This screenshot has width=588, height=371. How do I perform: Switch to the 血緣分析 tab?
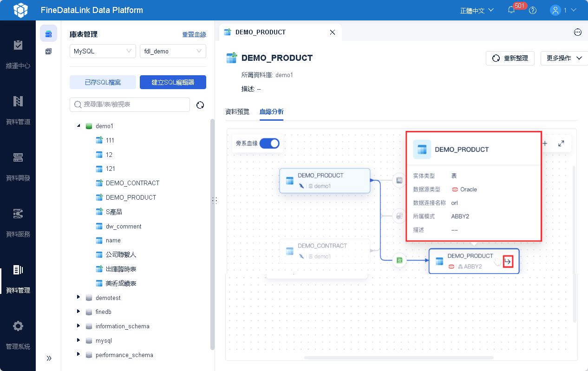pos(272,111)
